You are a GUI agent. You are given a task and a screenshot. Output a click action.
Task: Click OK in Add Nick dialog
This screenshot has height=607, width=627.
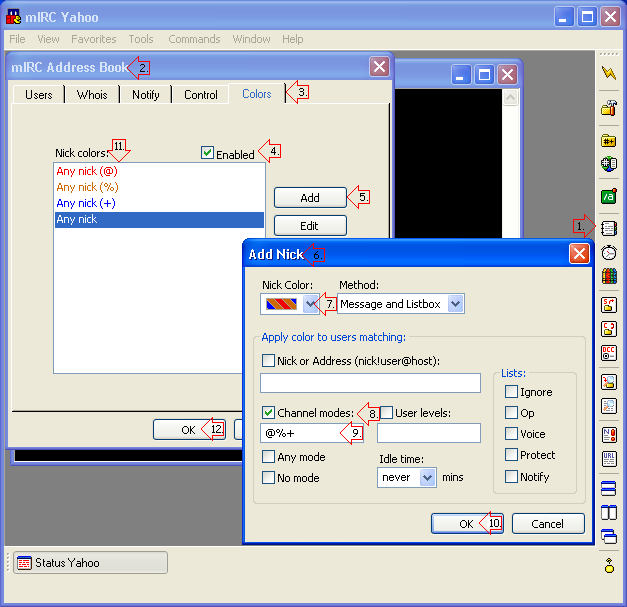coord(467,523)
